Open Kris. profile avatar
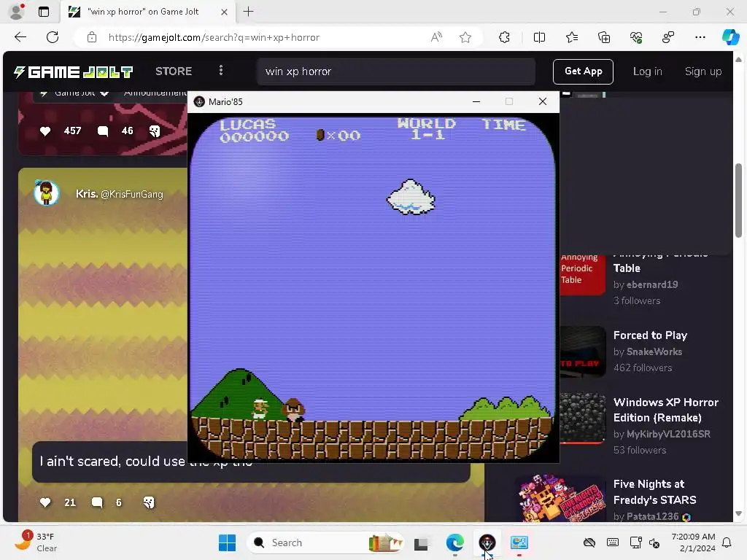Image resolution: width=747 pixels, height=560 pixels. 46,192
